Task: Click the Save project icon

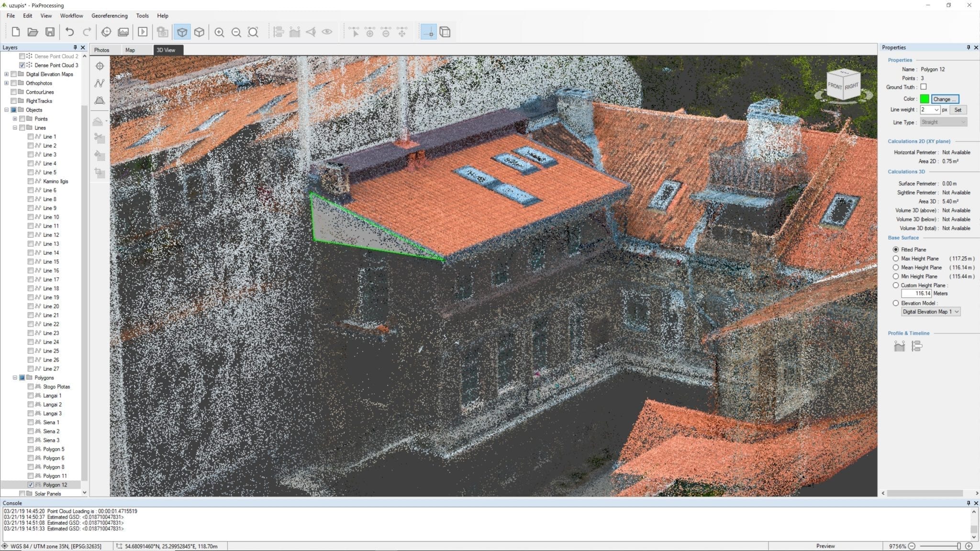Action: tap(50, 32)
